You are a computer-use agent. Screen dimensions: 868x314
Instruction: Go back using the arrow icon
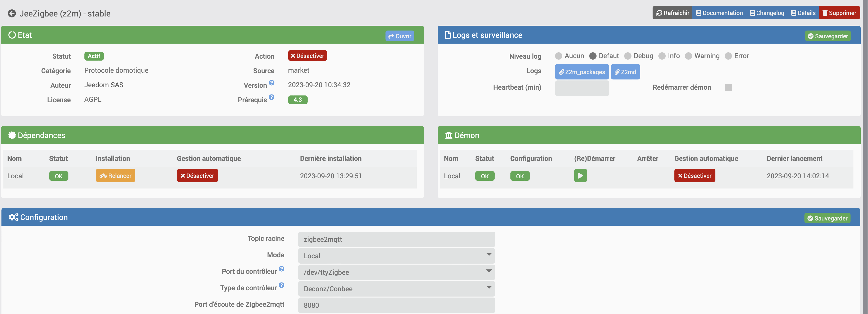pos(12,14)
